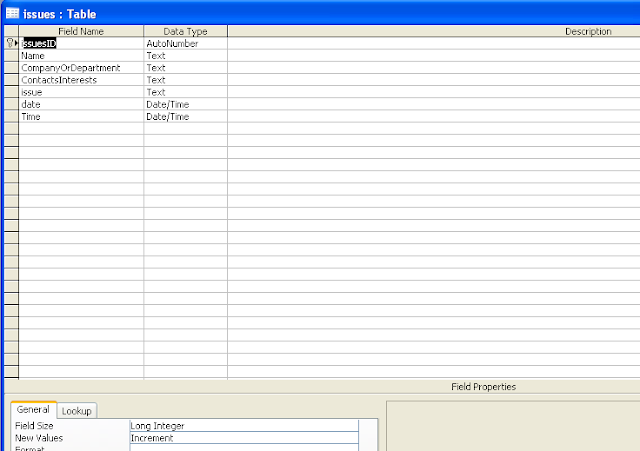Screen dimensions: 640x451
Task: Click the table icon in the title bar
Action: coord(12,13)
